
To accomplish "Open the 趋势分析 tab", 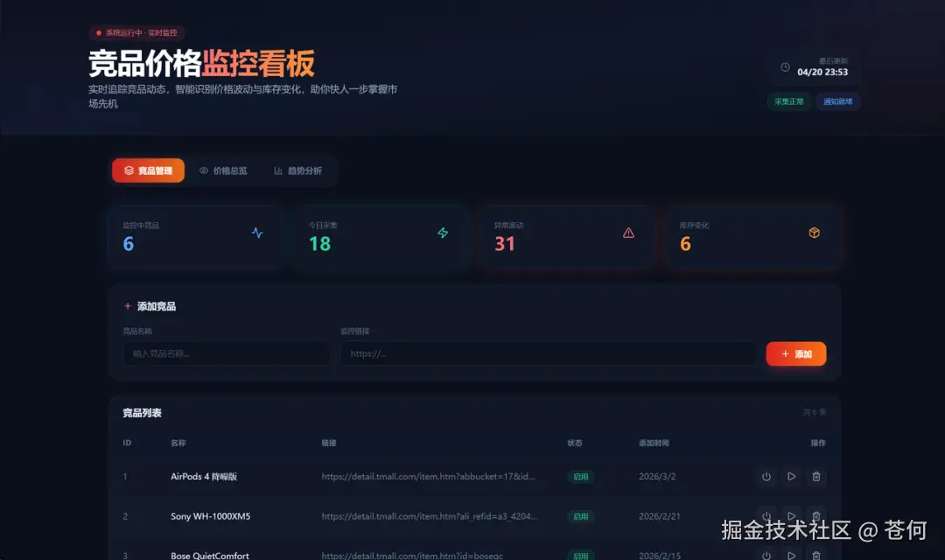I will [299, 170].
